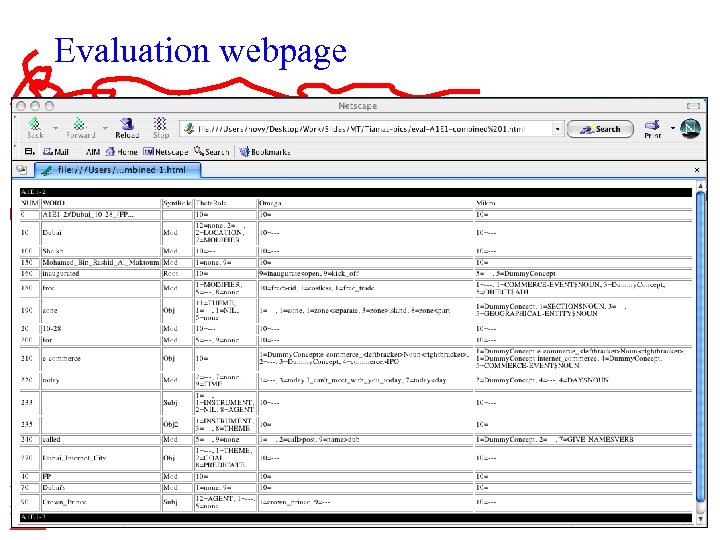Click the 'Mohamed_Bin_Rashid_Al_Maktoum' cell
This screenshot has width=720, height=540.
[x=101, y=262]
